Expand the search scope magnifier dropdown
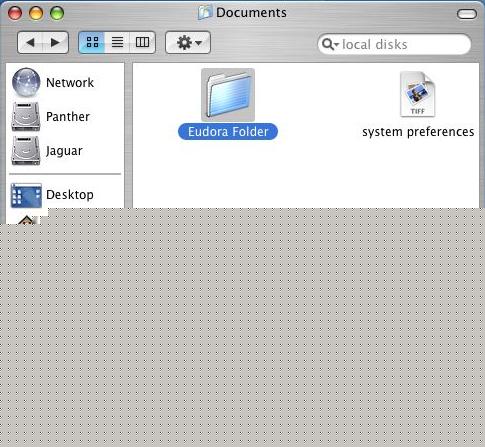This screenshot has width=485, height=447. pyautogui.click(x=330, y=44)
